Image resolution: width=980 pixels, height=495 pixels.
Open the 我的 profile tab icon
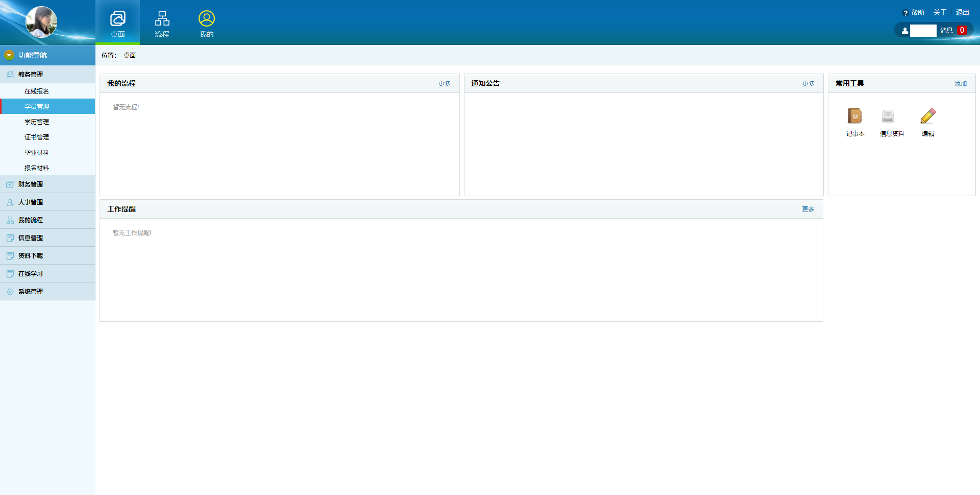tap(207, 19)
